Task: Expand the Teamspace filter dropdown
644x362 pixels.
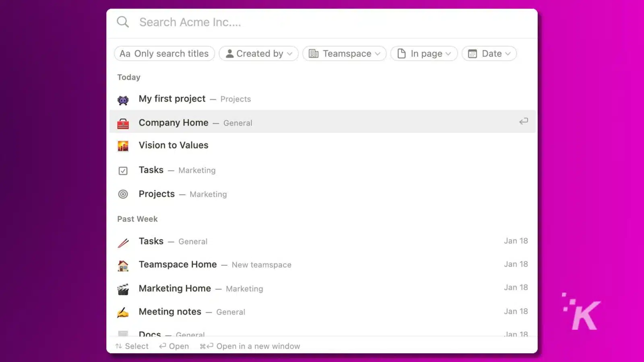Action: 344,53
